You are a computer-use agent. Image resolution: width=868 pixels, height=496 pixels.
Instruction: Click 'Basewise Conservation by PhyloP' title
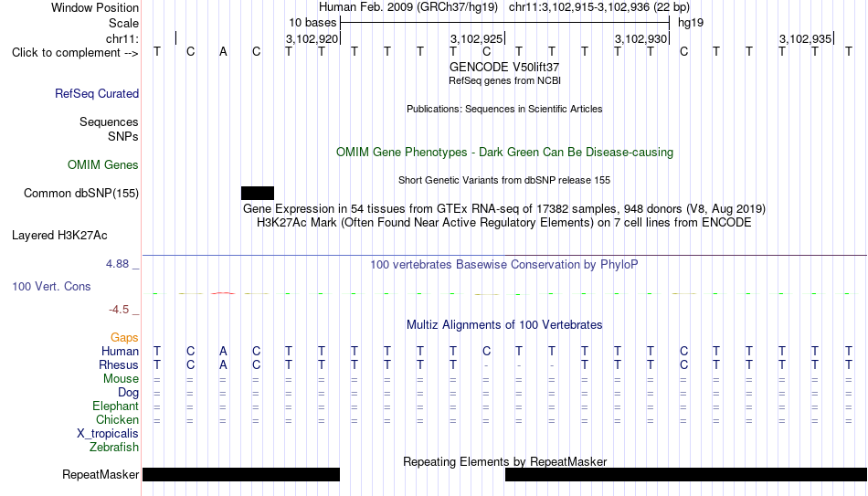coord(504,265)
